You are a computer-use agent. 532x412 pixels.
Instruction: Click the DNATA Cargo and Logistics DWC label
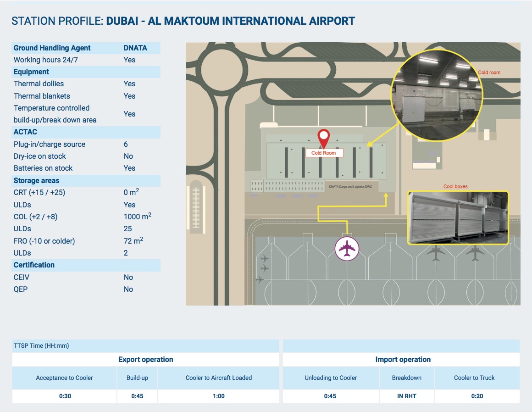[350, 187]
